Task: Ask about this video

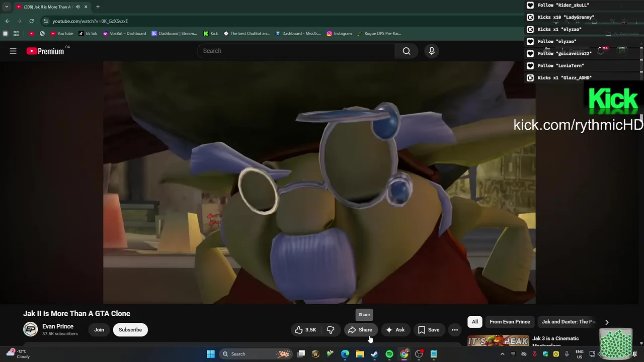Action: point(395,330)
